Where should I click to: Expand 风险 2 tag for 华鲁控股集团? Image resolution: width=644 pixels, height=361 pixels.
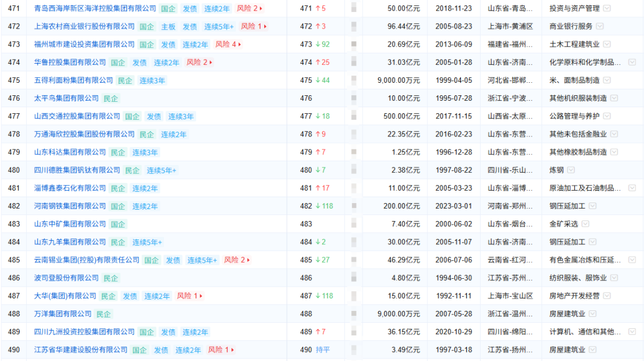coord(199,63)
